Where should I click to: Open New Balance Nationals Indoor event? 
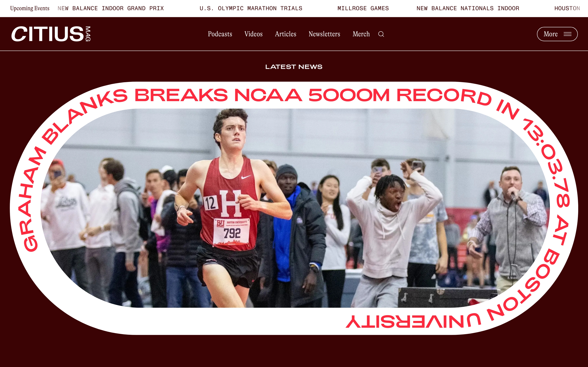click(468, 8)
